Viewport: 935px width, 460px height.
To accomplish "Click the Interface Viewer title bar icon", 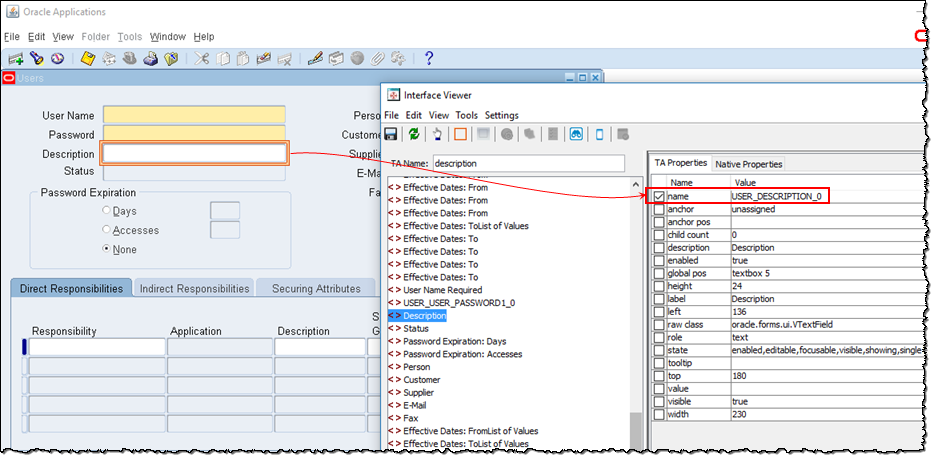I will click(394, 95).
